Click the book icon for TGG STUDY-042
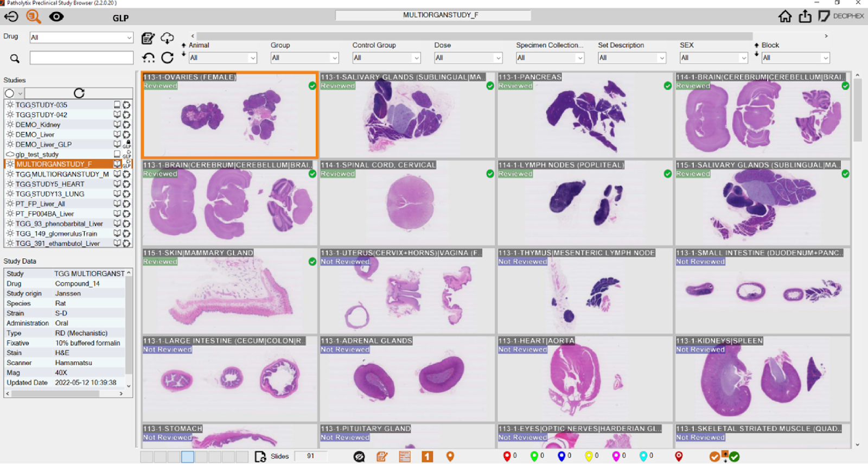Viewport: 868px width, 464px height. coord(117,115)
